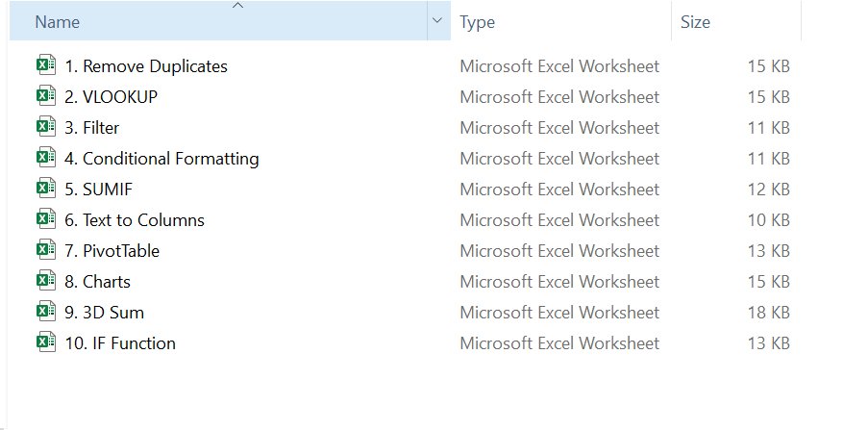The height and width of the screenshot is (430, 868).
Task: Click the type text of the 10. IF Function row
Action: [559, 343]
